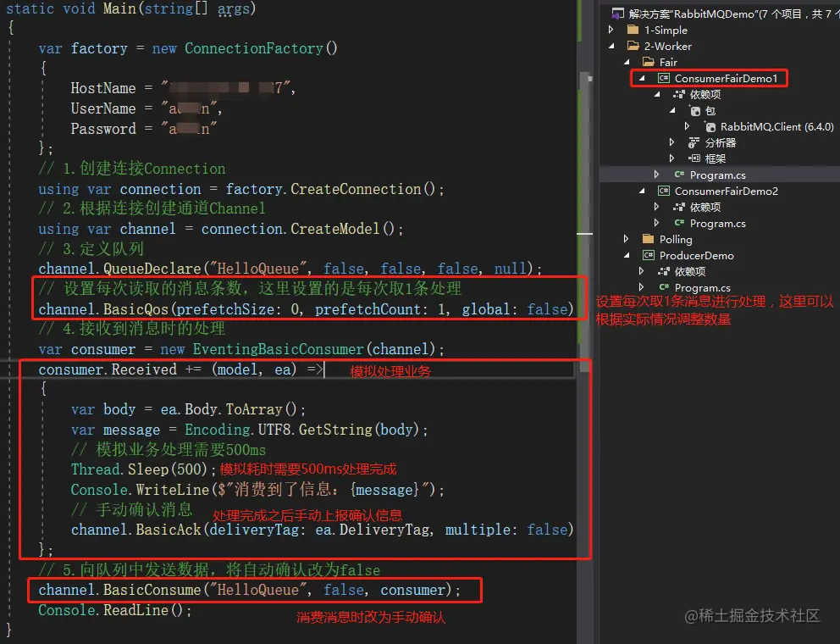Image resolution: width=840 pixels, height=644 pixels.
Task: Click the 'Password' property in code
Action: (103, 129)
